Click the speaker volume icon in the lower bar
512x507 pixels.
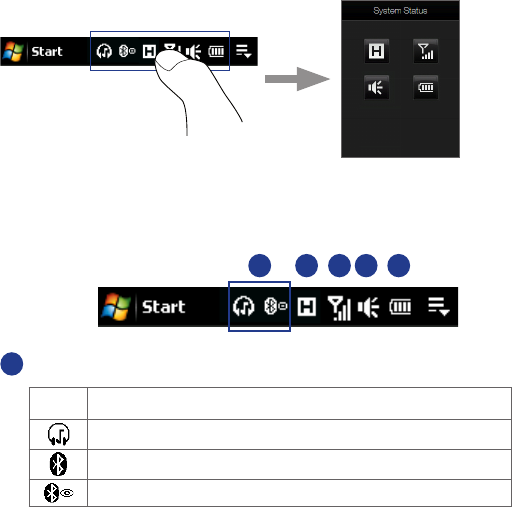click(x=368, y=307)
